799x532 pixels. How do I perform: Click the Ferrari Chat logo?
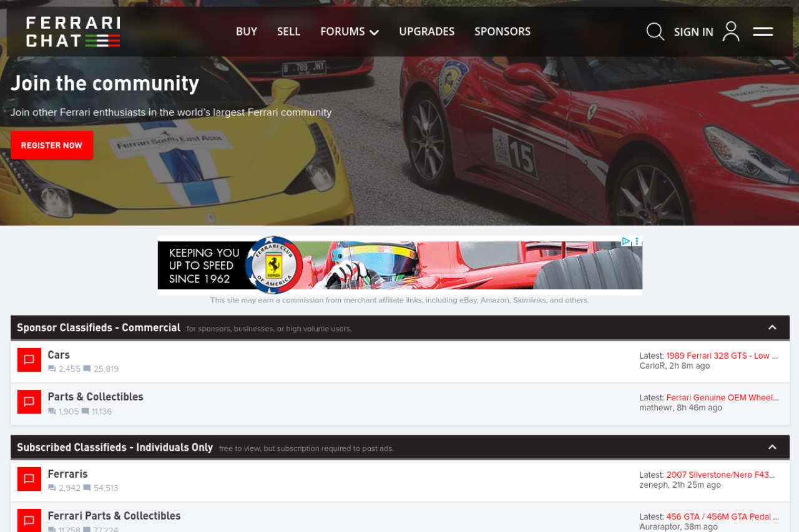click(73, 32)
